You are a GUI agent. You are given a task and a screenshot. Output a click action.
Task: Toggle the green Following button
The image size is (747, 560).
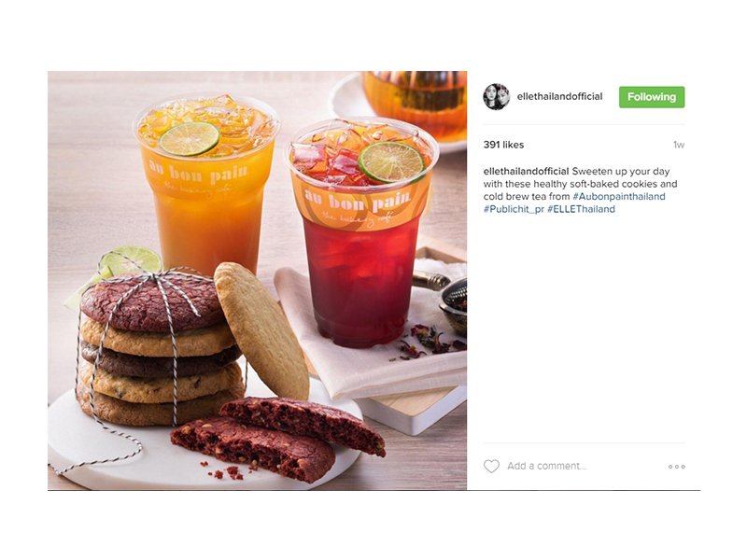[652, 97]
